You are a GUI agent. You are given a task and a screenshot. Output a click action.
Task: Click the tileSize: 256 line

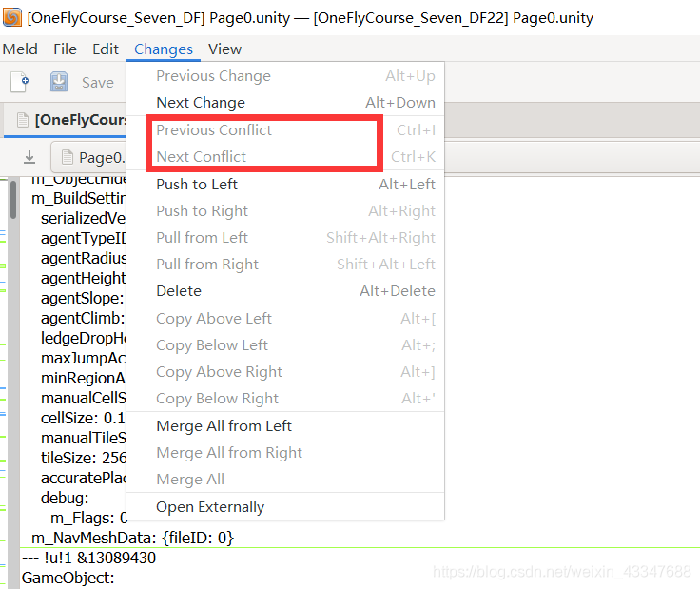click(84, 458)
